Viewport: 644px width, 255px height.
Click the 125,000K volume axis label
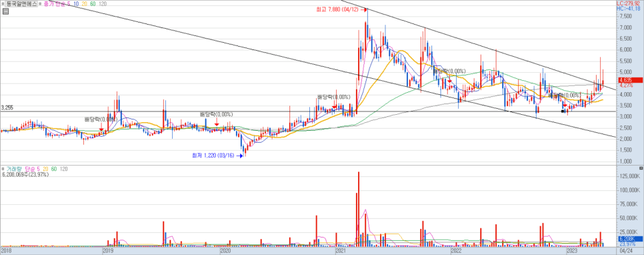coord(629,176)
